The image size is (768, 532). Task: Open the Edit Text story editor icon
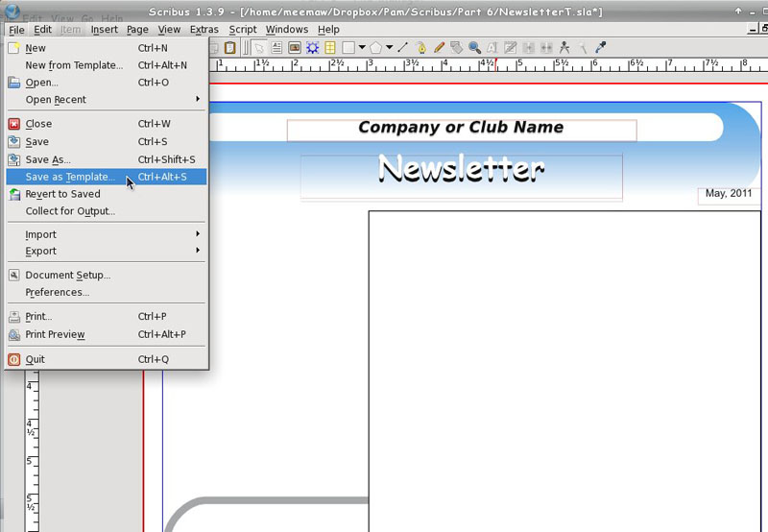click(x=511, y=48)
